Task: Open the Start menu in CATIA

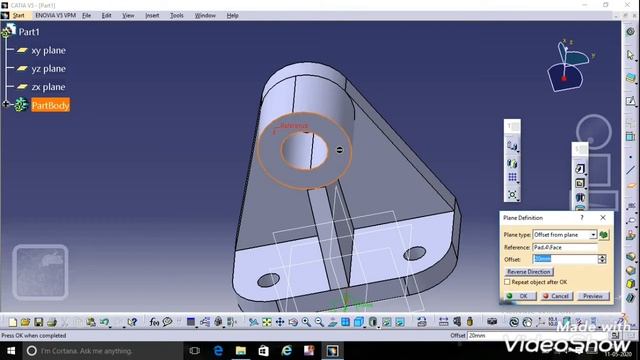Action: pyautogui.click(x=18, y=16)
